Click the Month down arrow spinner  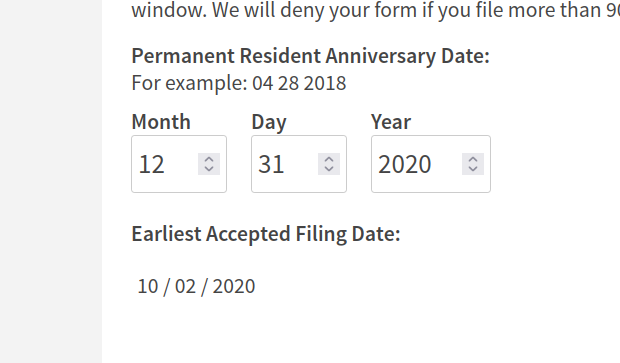click(209, 169)
